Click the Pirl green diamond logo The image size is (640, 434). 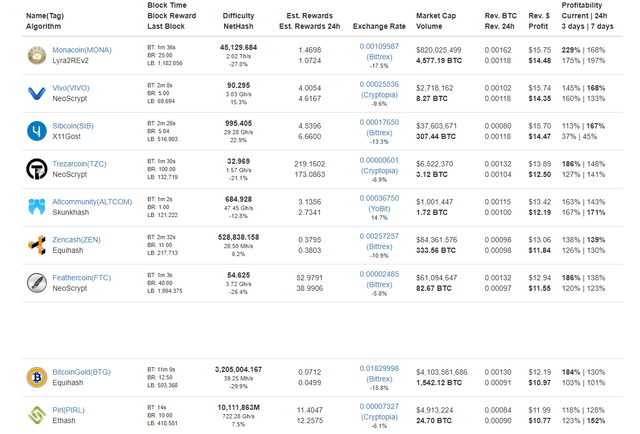[37, 415]
